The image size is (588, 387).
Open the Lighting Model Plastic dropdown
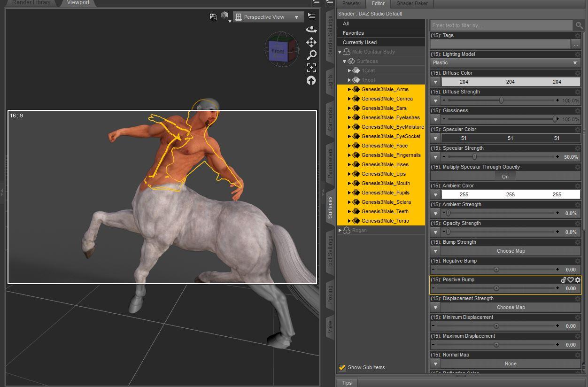(505, 62)
